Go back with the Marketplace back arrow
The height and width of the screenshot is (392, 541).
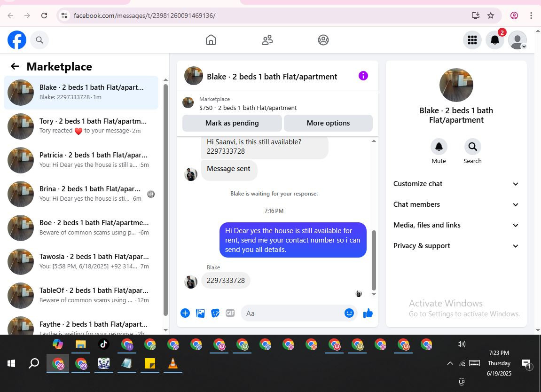coord(15,66)
